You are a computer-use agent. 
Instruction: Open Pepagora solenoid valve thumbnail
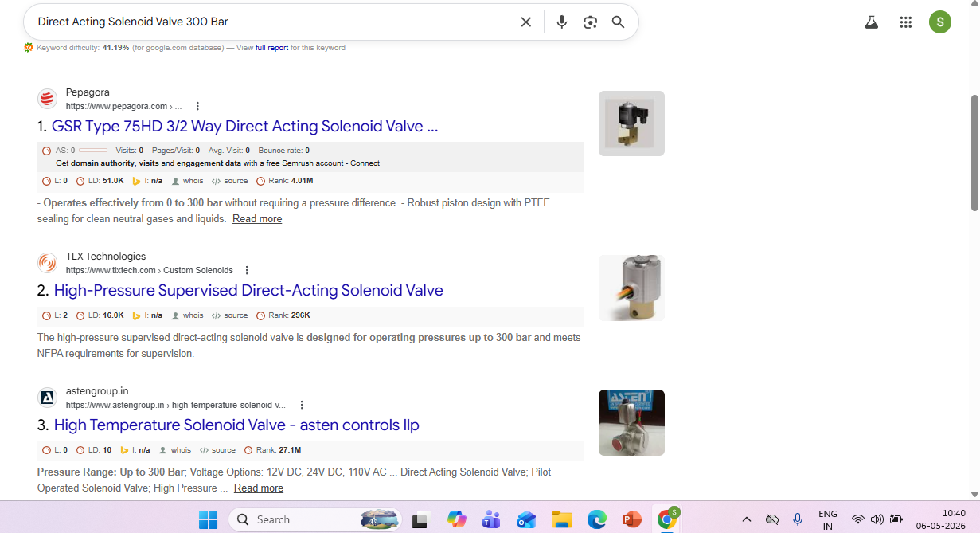pos(631,123)
